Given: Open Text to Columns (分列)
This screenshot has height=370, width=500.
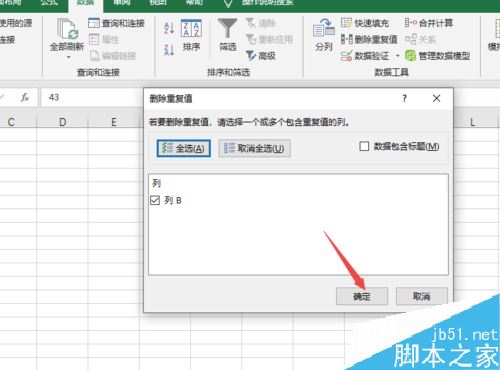Looking at the screenshot, I should click(x=324, y=35).
